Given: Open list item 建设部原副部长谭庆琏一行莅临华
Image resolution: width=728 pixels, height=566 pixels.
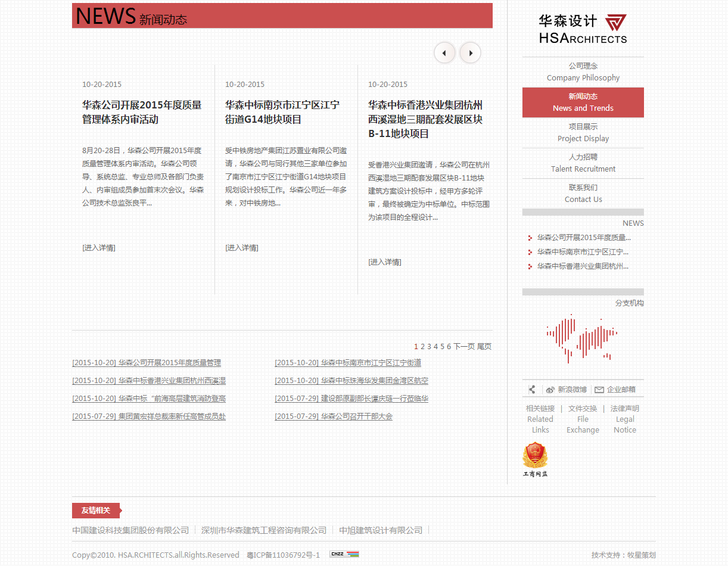Looking at the screenshot, I should [x=351, y=399].
